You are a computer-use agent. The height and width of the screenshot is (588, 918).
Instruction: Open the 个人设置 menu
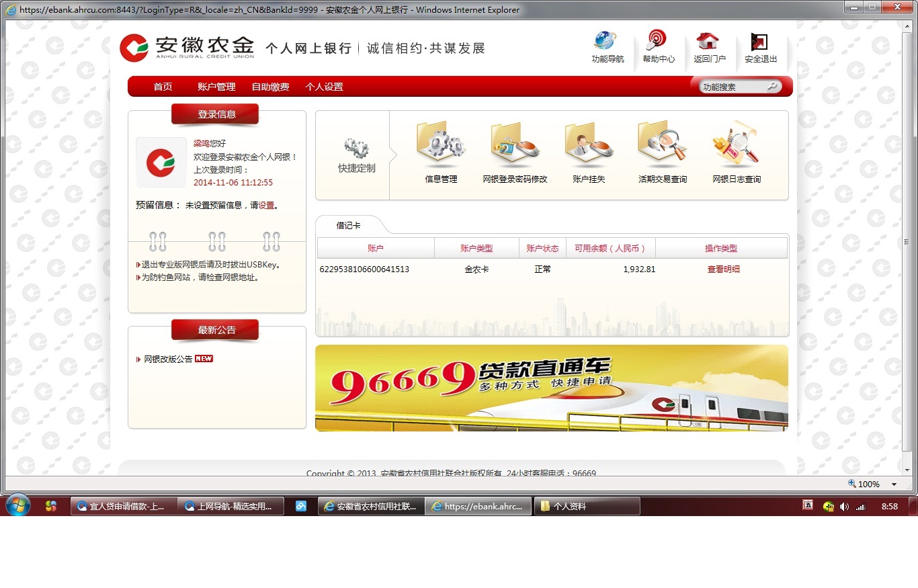(324, 87)
